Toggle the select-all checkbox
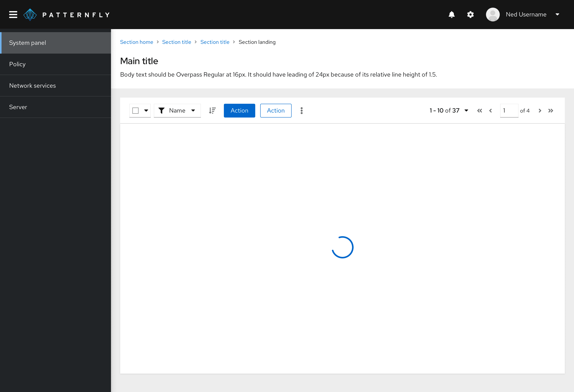The height and width of the screenshot is (392, 574). (136, 110)
